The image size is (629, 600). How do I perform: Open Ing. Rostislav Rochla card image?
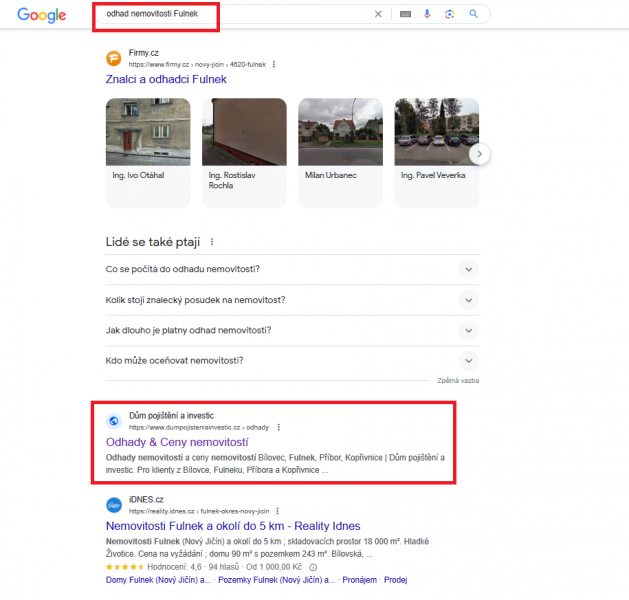[x=244, y=132]
